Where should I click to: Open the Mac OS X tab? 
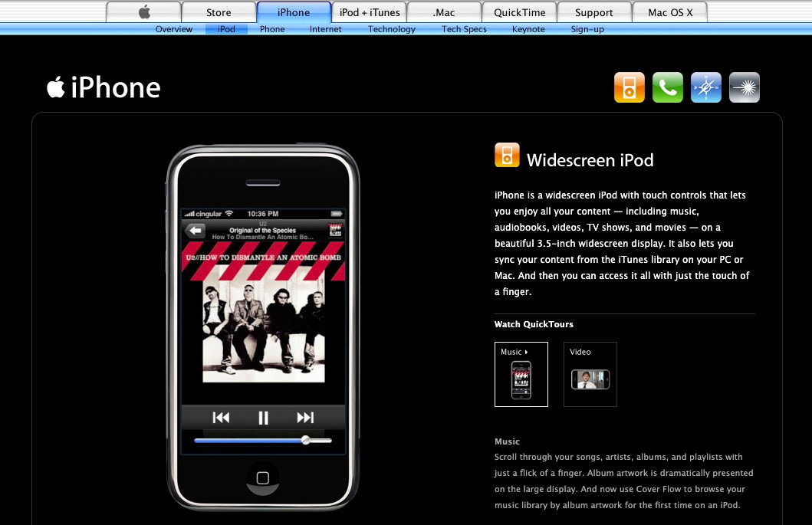(670, 12)
